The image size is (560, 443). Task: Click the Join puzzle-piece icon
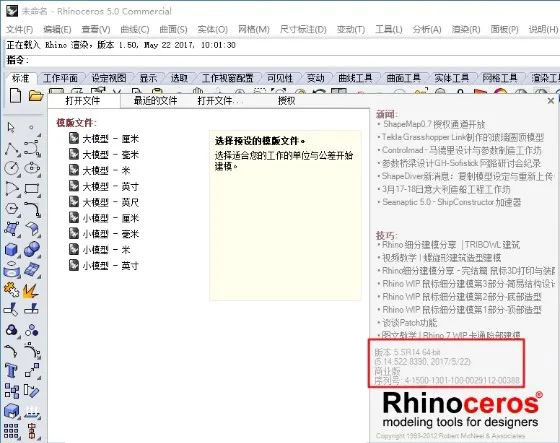[x=11, y=290]
